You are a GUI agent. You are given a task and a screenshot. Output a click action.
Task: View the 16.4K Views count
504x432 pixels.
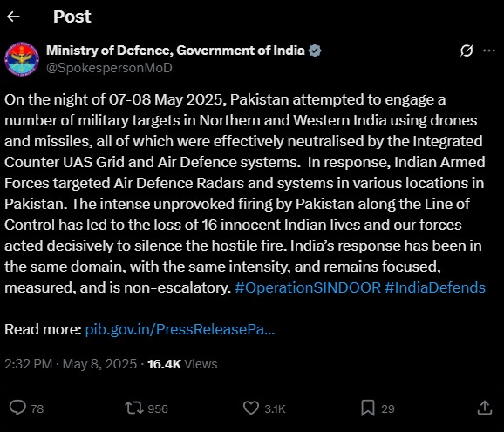[182, 364]
